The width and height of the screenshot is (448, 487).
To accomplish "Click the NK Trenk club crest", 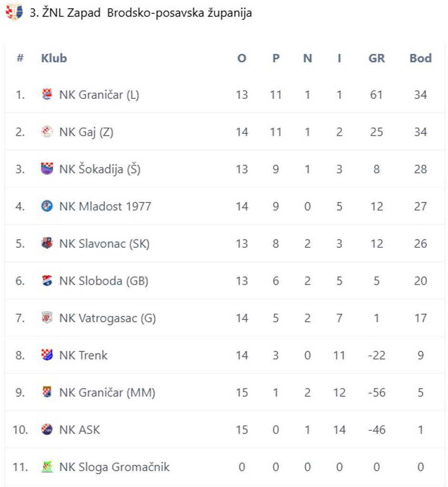I will point(47,355).
